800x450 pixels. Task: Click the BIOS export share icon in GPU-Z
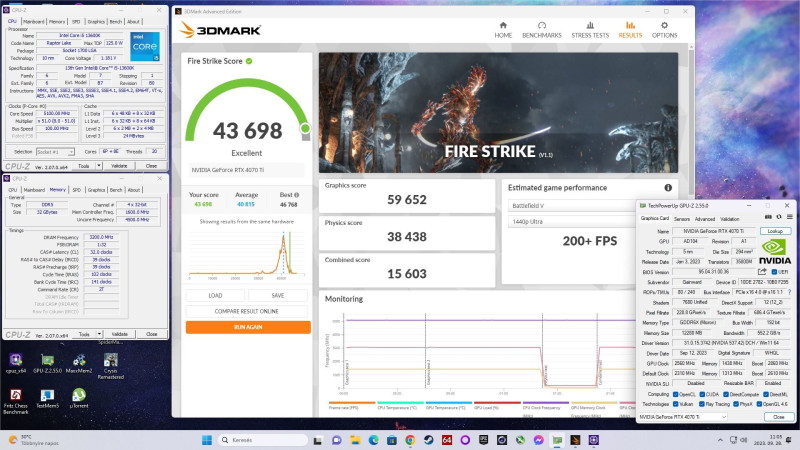(x=762, y=271)
